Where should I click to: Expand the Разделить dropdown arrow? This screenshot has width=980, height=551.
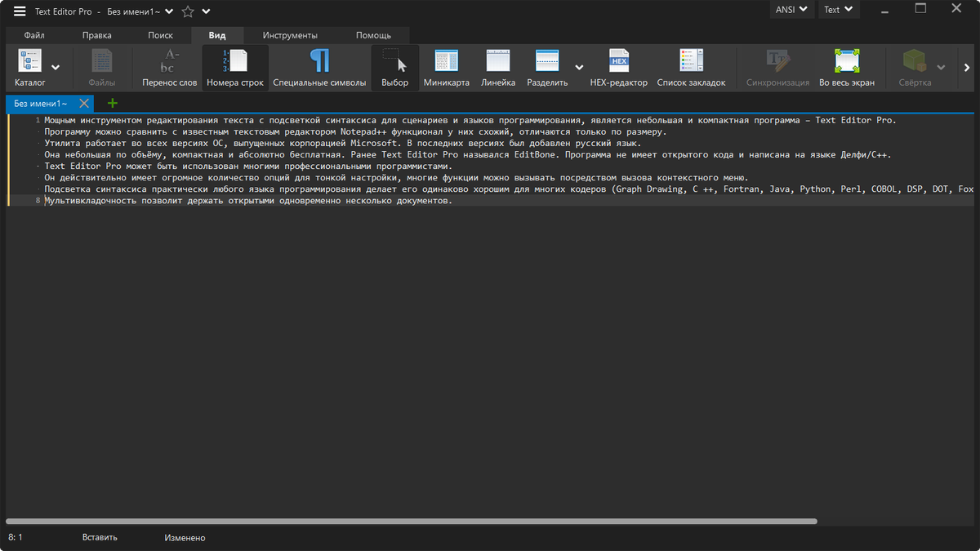(579, 68)
